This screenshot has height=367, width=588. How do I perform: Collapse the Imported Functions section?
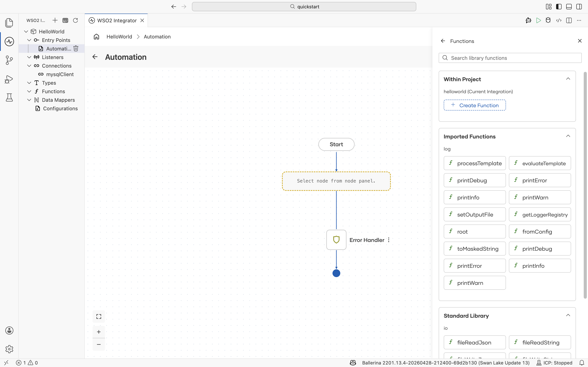pos(568,136)
